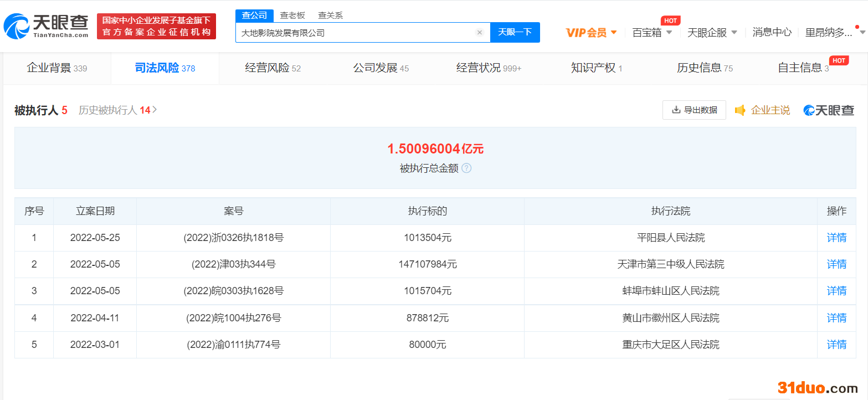Open the 经营风险 tab

click(x=273, y=68)
